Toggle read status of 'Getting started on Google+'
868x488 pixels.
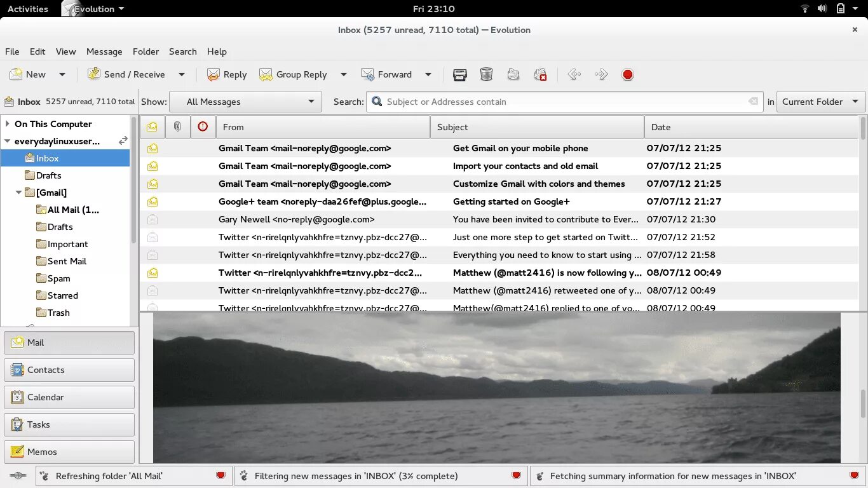(153, 201)
